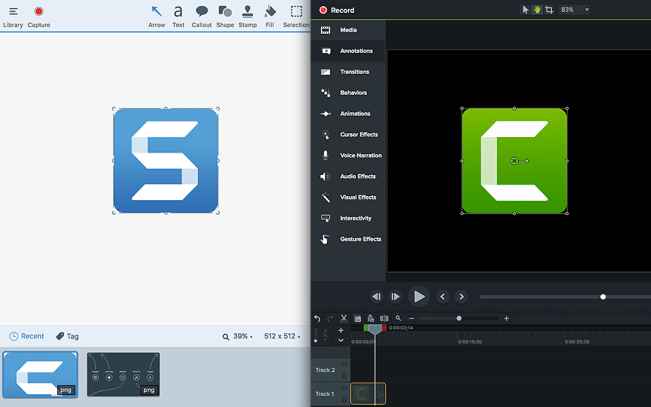Expand the 83% canvas zoom dropdown
Viewport: 651px width, 407px height.
[575, 10]
